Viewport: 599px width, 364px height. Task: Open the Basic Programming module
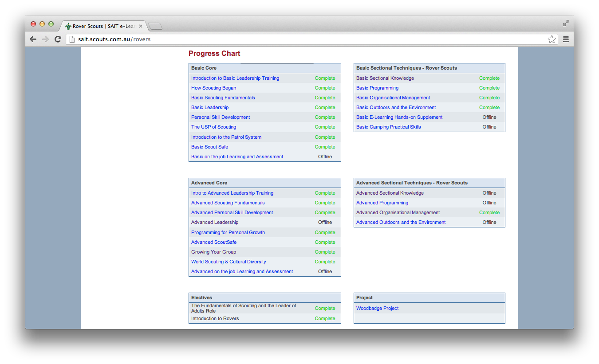pos(377,88)
